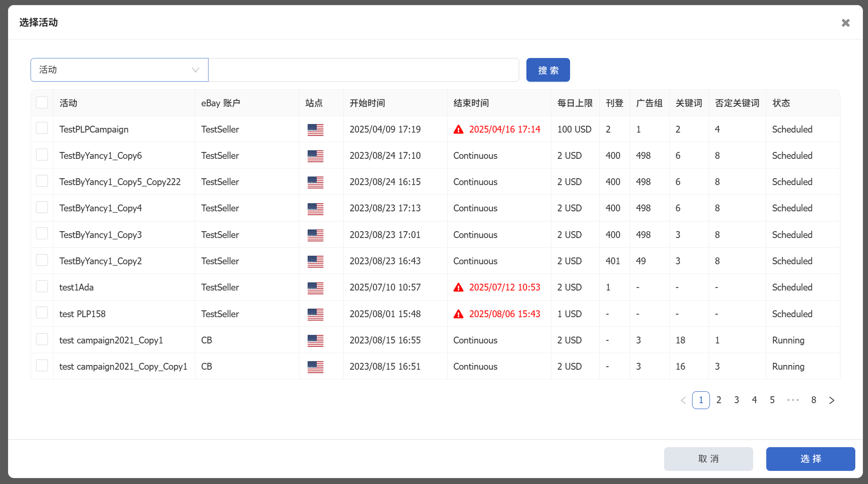Select the TestByYancy1_Copy3 row checkbox
Screen dimensions: 868x484
pos(42,234)
